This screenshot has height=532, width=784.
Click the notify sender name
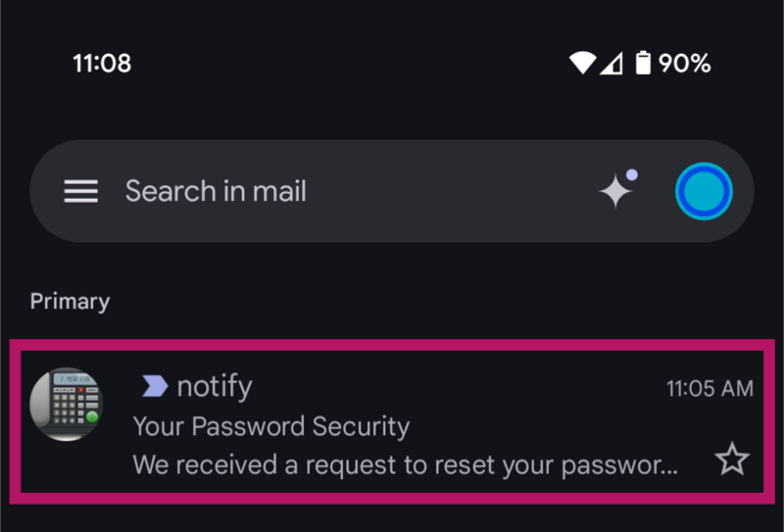point(214,387)
